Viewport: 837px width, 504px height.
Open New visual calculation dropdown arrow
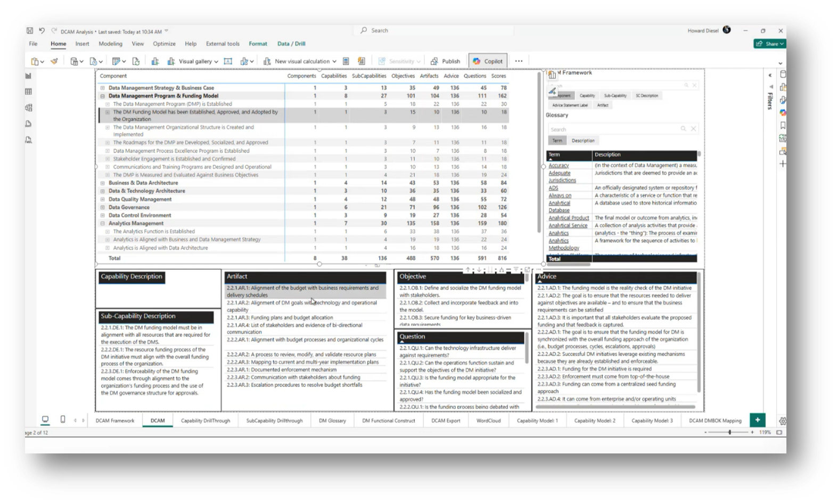tap(334, 61)
